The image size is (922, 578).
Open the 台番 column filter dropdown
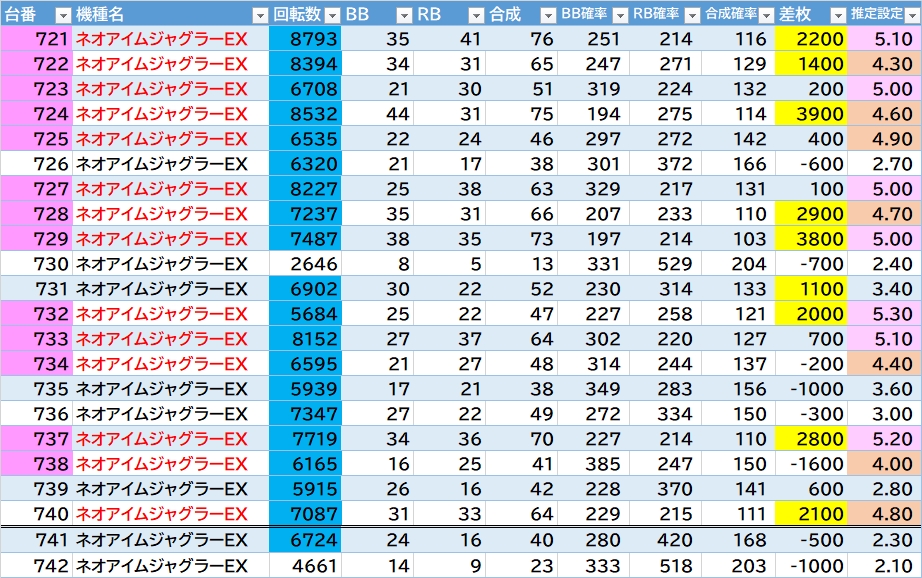coord(62,15)
